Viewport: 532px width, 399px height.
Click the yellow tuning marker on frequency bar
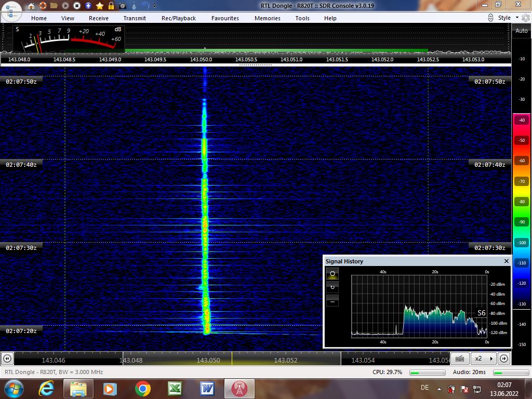point(232,358)
